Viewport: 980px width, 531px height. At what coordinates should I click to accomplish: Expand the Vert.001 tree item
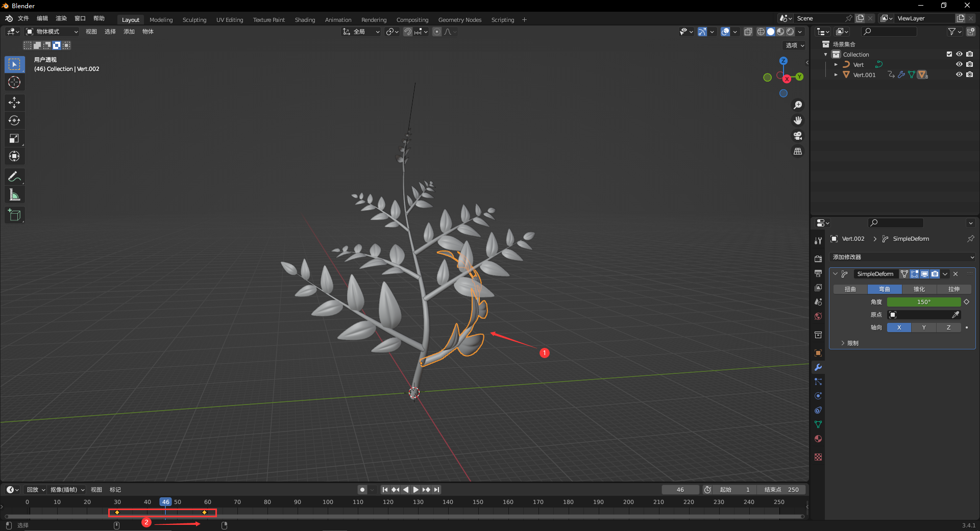(x=836, y=74)
